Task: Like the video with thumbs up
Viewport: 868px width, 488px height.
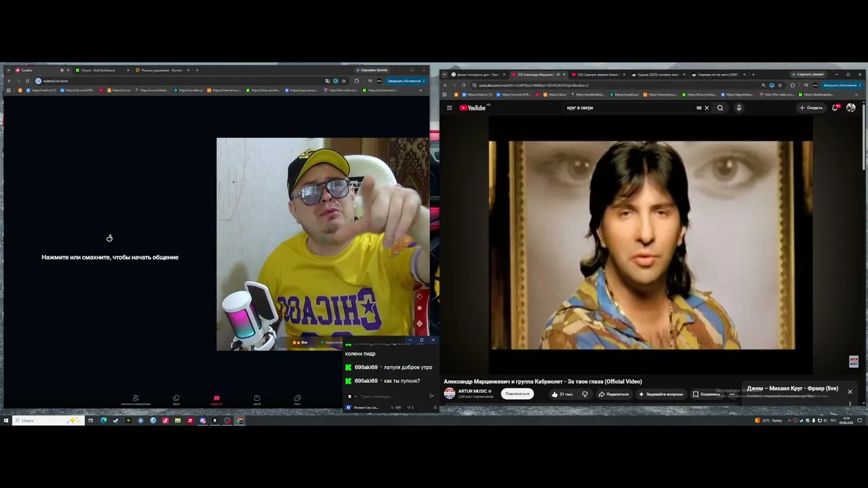Action: (x=564, y=394)
